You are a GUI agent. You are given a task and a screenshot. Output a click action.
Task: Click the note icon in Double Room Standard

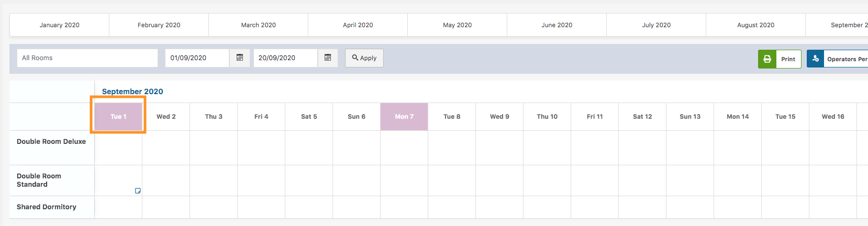138,191
